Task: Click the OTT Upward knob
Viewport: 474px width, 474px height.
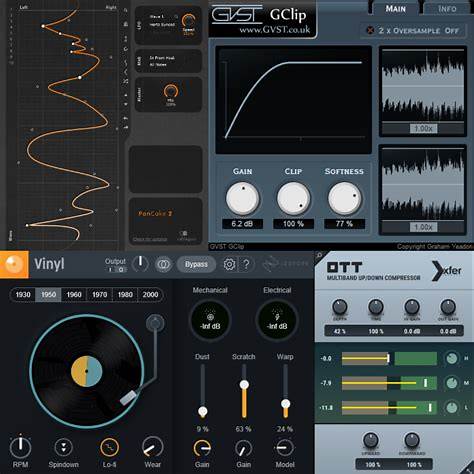Action: pos(371,440)
